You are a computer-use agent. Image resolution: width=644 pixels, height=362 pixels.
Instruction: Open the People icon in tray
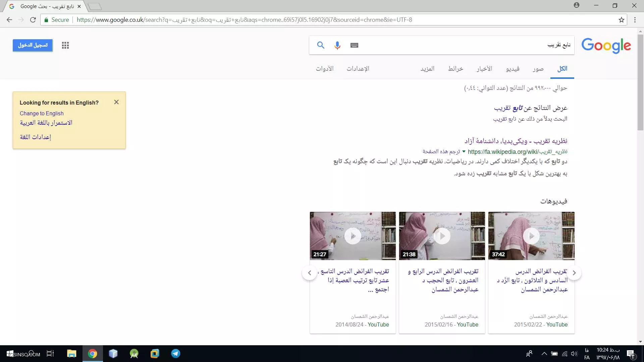[529, 354]
